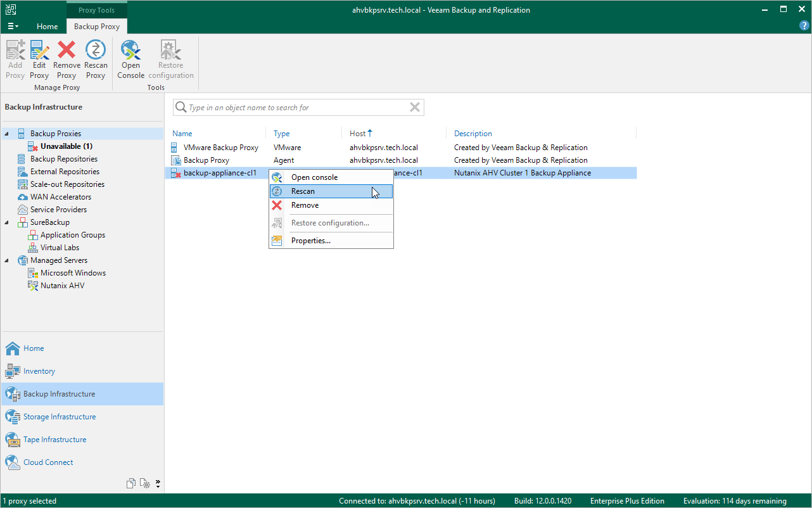The image size is (812, 508).
Task: Click the Veeam window icon in the title bar
Action: pyautogui.click(x=10, y=10)
